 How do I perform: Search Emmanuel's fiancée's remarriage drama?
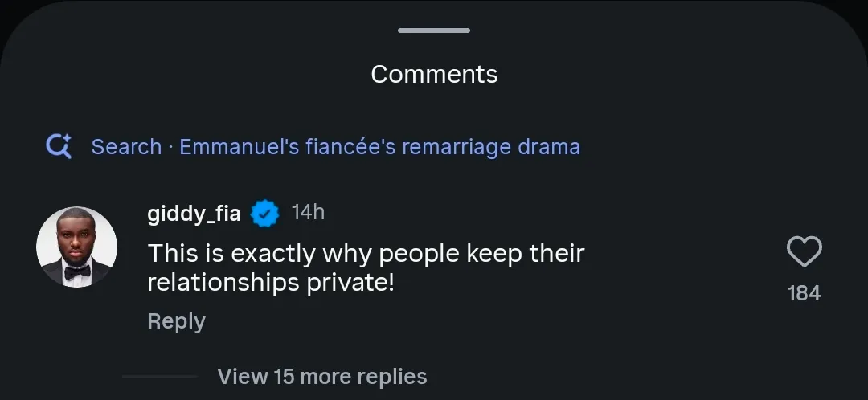click(379, 147)
